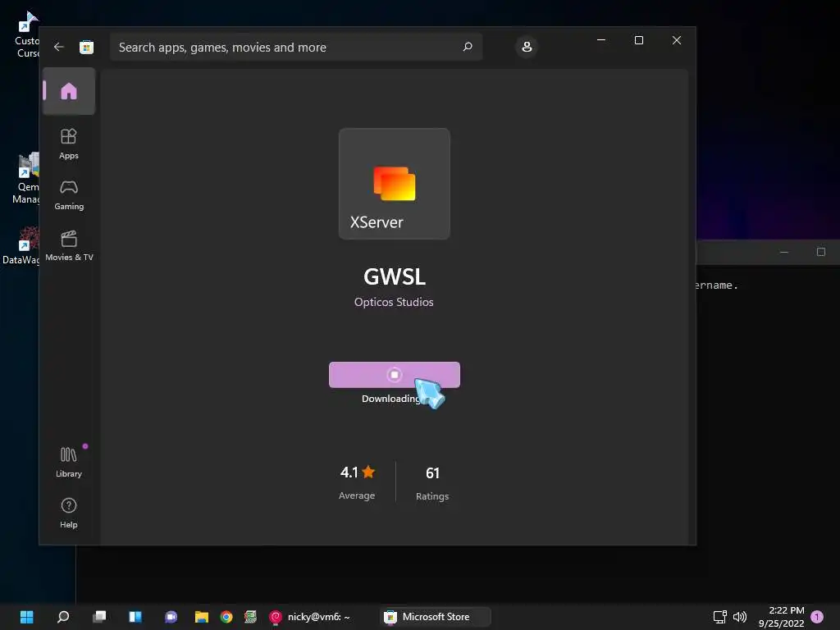Image resolution: width=840 pixels, height=630 pixels.
Task: Open Task View on taskbar
Action: coord(99,617)
